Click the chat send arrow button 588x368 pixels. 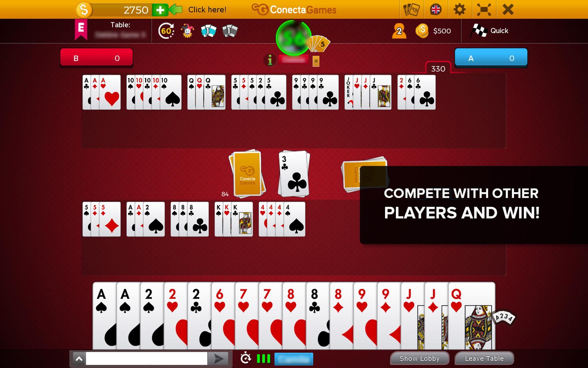[218, 358]
